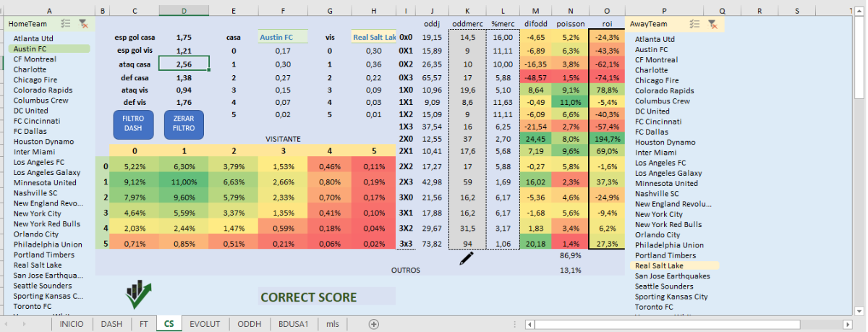This screenshot has height=332, width=868.
Task: Open the EVOLUT sheet tab
Action: coord(205,324)
